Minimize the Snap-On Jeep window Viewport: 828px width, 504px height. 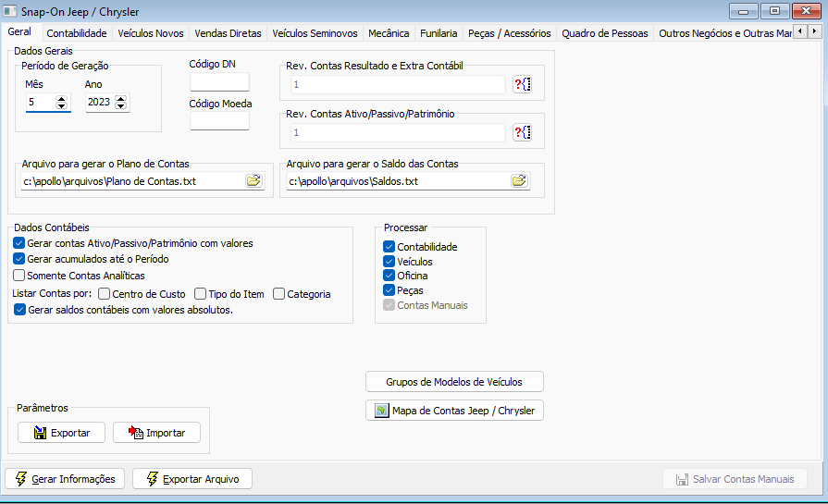(744, 11)
